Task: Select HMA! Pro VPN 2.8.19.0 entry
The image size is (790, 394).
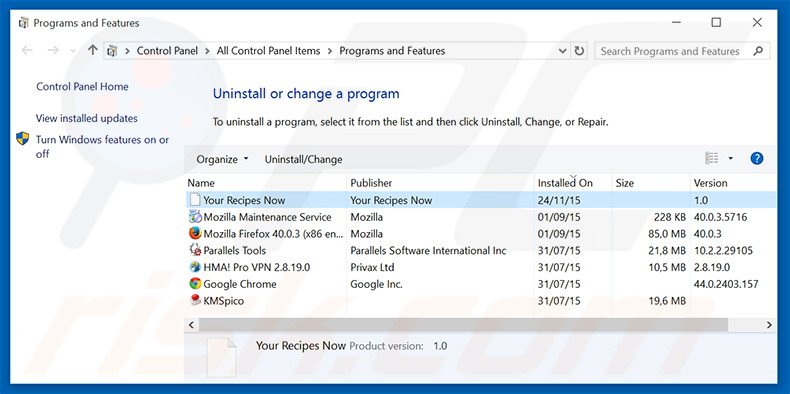Action: click(x=256, y=267)
